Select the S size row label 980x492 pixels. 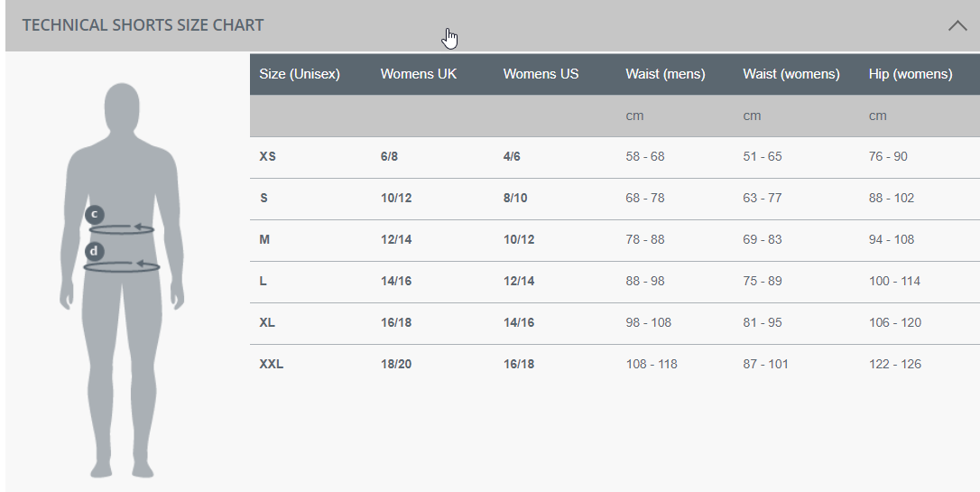click(263, 199)
